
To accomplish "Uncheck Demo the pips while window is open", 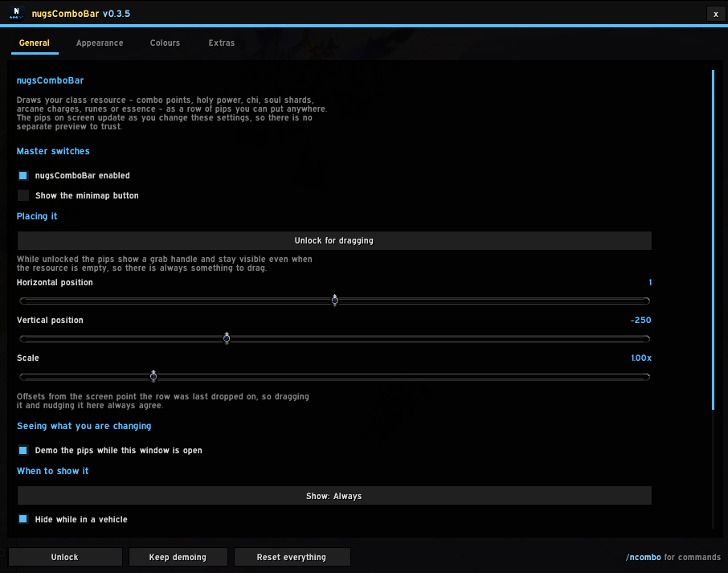I will [22, 450].
